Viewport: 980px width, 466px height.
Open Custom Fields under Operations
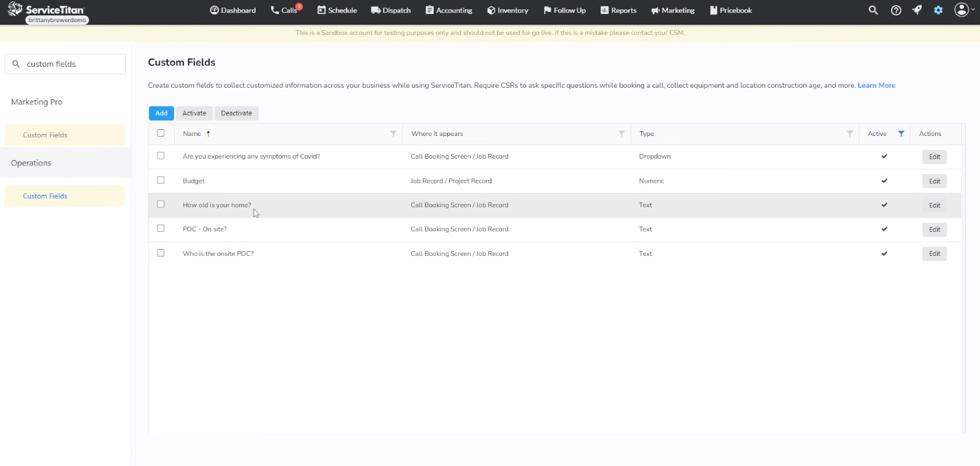[45, 196]
